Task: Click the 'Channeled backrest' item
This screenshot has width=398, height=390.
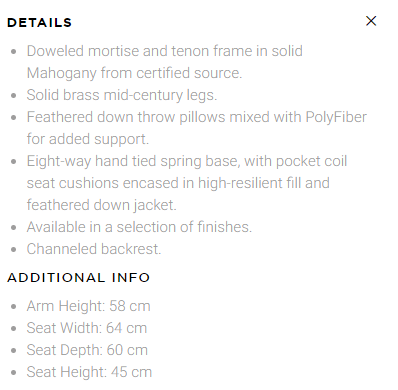Action: (94, 249)
